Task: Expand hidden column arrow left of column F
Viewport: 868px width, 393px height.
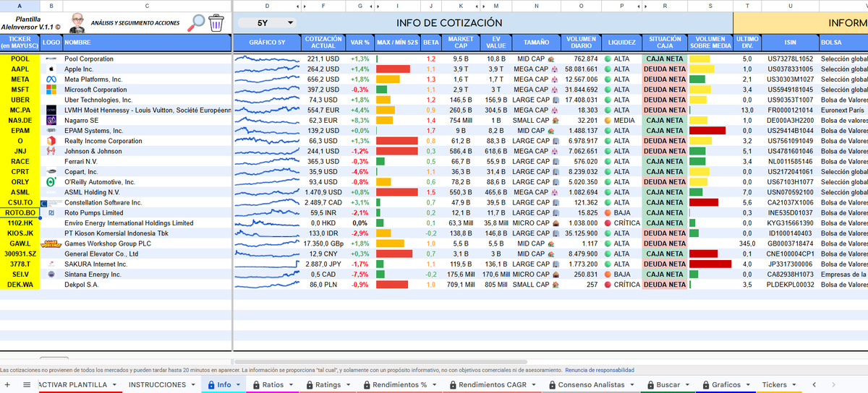Action: (x=305, y=5)
